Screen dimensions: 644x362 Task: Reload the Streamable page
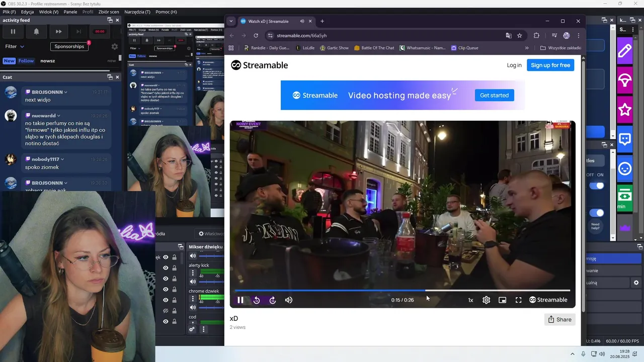click(256, 36)
